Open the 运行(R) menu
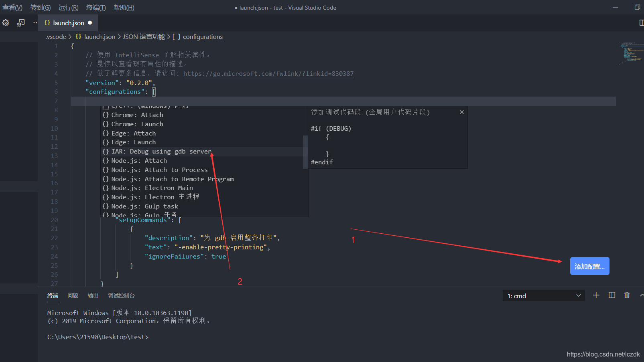This screenshot has width=644, height=362. point(69,8)
